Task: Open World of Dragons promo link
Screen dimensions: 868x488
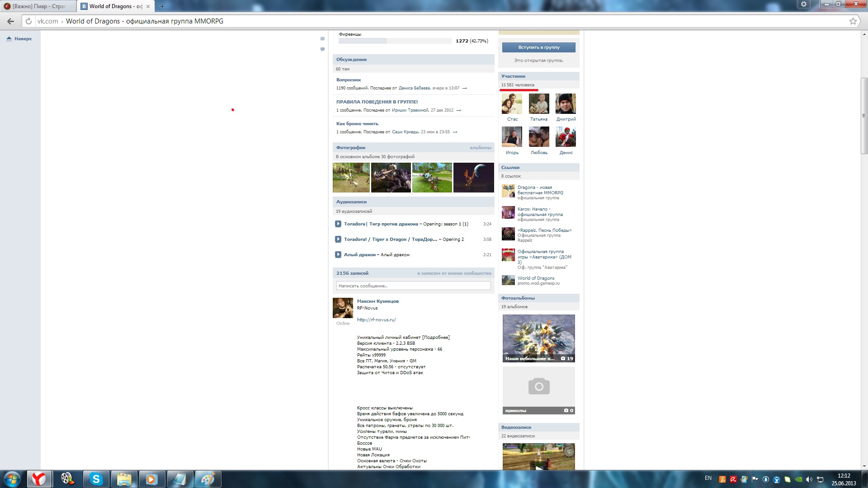Action: 536,278
